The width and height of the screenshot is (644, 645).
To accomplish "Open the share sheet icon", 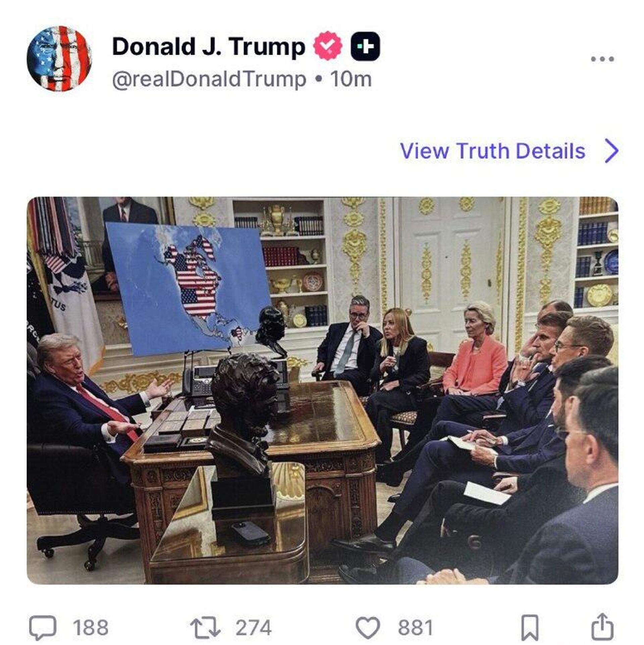I will point(602,627).
